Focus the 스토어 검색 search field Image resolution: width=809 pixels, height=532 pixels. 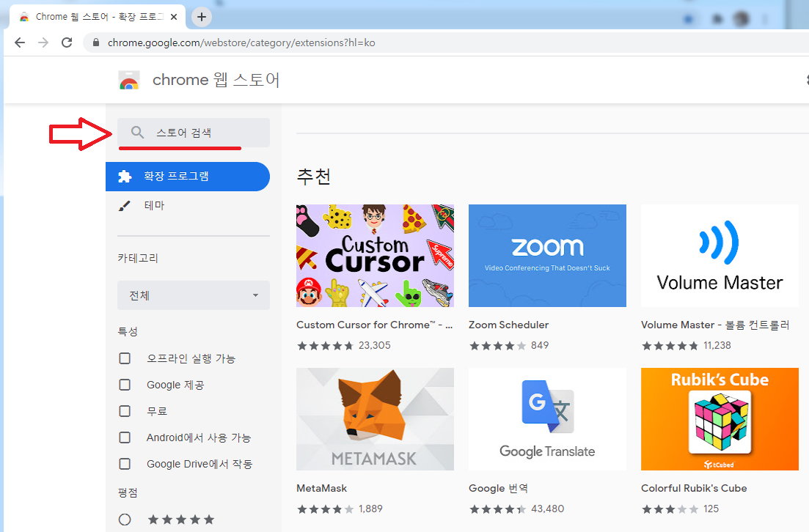point(194,133)
